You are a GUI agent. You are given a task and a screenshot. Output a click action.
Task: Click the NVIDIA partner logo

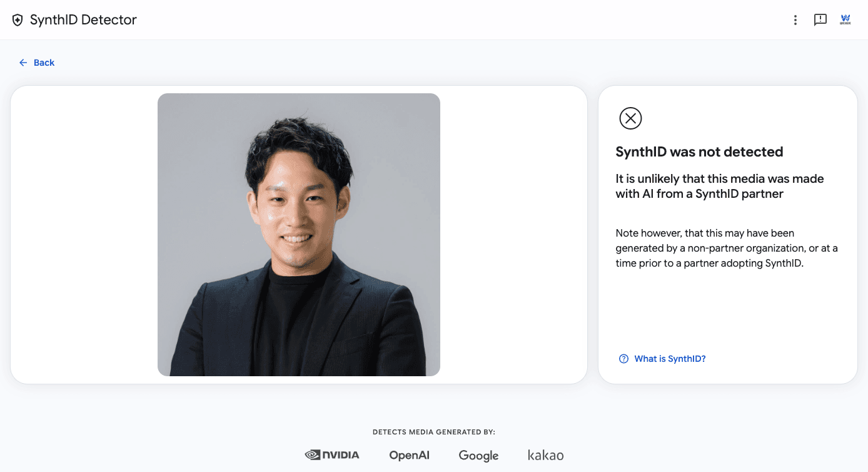332,455
